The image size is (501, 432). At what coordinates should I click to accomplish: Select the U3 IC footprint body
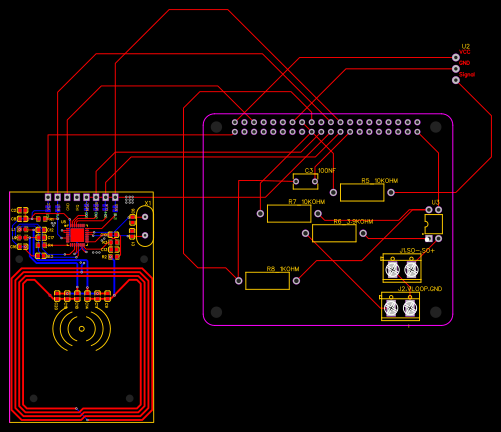pyautogui.click(x=434, y=224)
